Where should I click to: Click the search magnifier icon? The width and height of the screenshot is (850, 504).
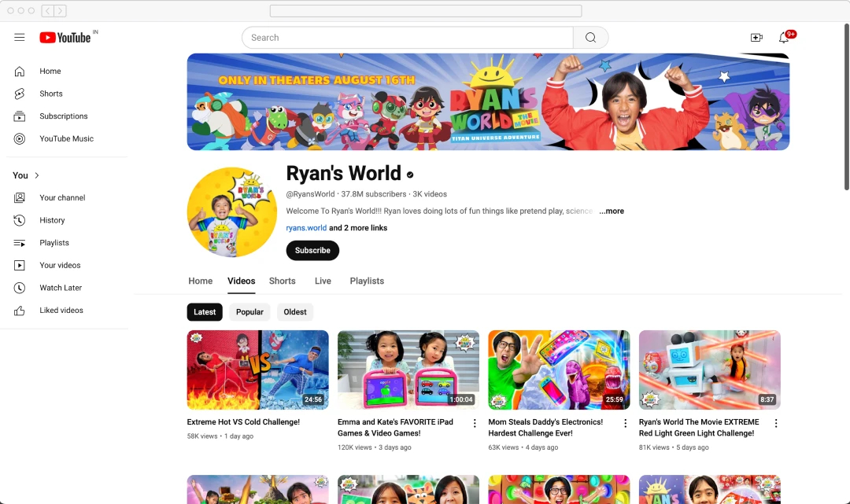(x=590, y=37)
